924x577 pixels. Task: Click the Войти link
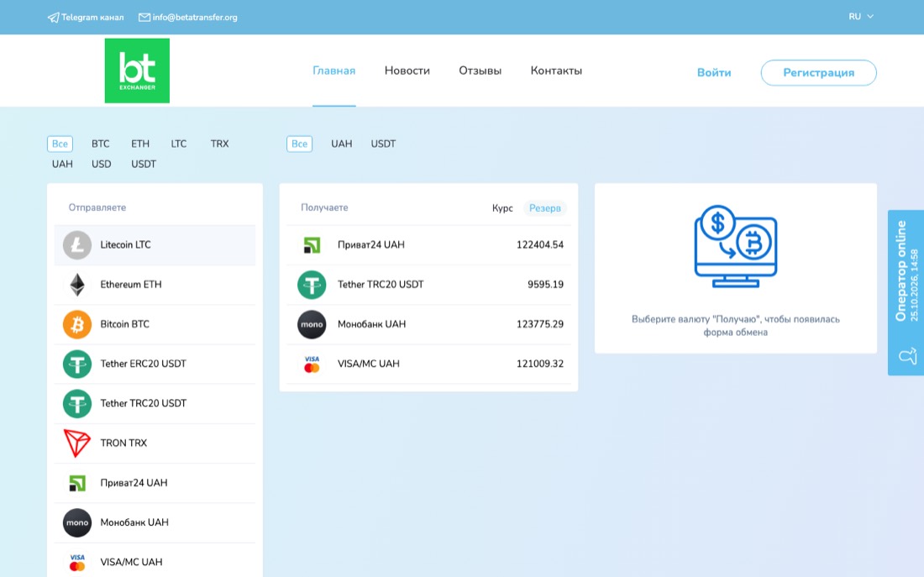[x=714, y=72]
